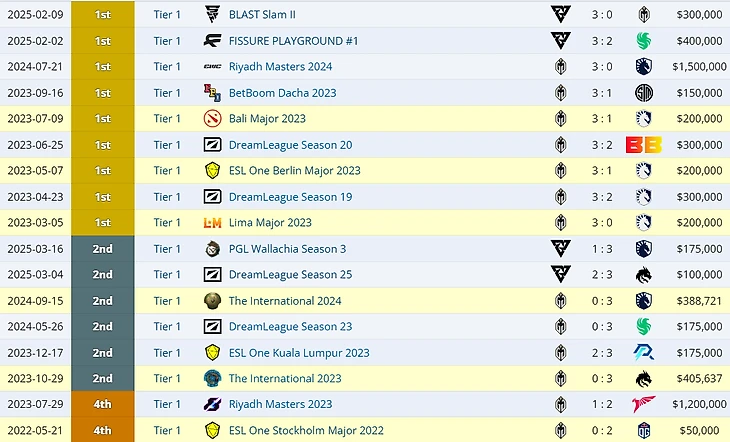Click Tier 1 link in DreamLeague Season 25 row
This screenshot has width=730, height=442.
pos(167,275)
